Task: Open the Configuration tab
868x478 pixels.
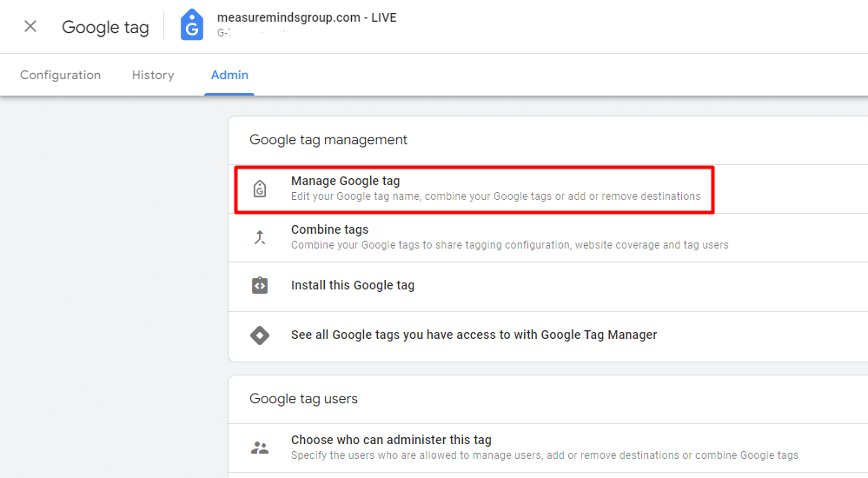Action: point(60,75)
